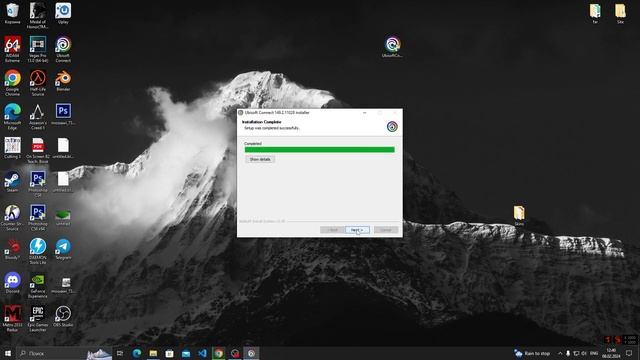Click the microphone tray icon
Screen dimensions: 640x360
(568, 353)
